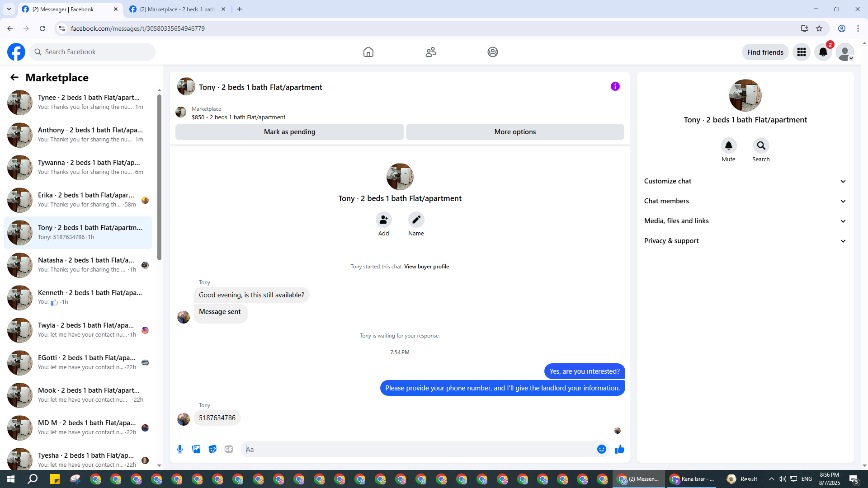Open the $850 Marketplace listing link
868x488 pixels.
238,117
